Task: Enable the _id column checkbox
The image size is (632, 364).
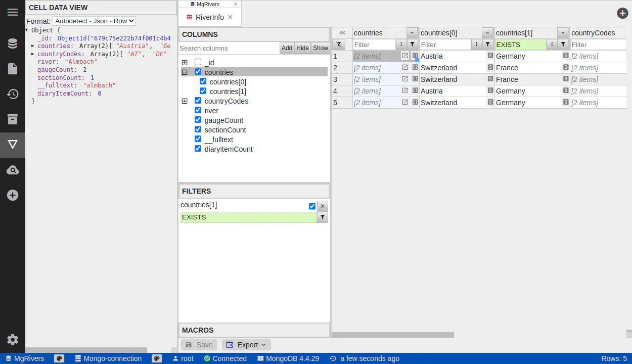Action: [x=198, y=62]
